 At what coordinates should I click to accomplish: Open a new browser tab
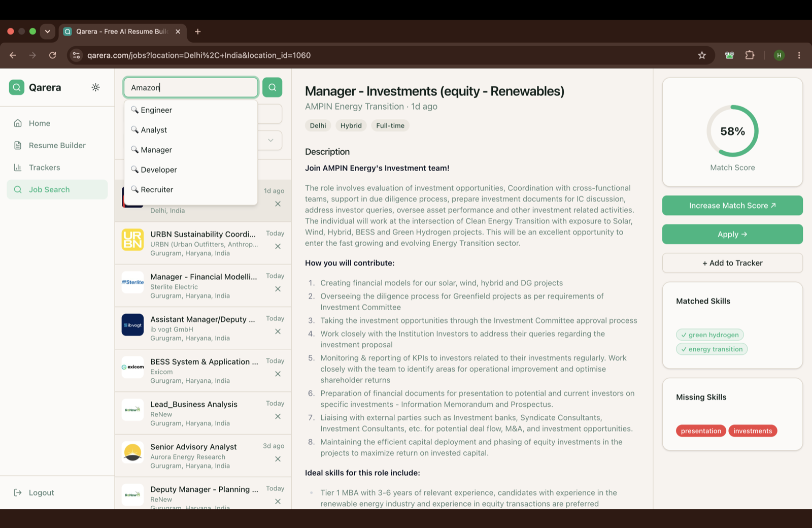(x=198, y=31)
